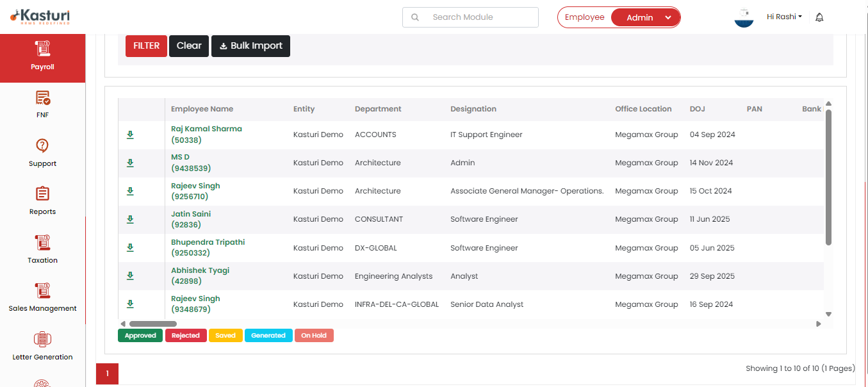Open the Support sidebar icon
The height and width of the screenshot is (387, 868).
42,146
